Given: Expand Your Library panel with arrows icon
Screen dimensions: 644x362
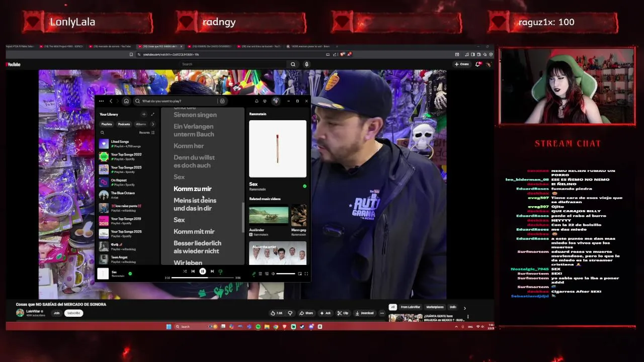Looking at the screenshot, I should point(152,114).
